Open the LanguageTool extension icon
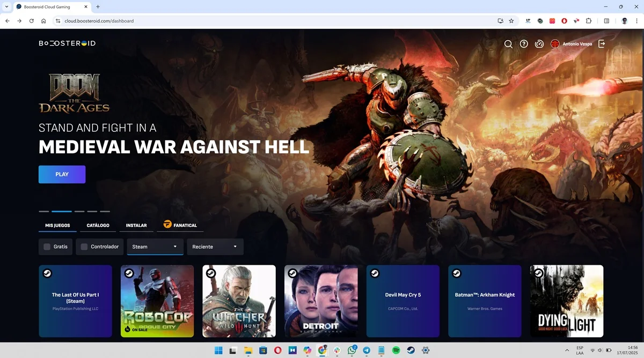 tap(529, 21)
